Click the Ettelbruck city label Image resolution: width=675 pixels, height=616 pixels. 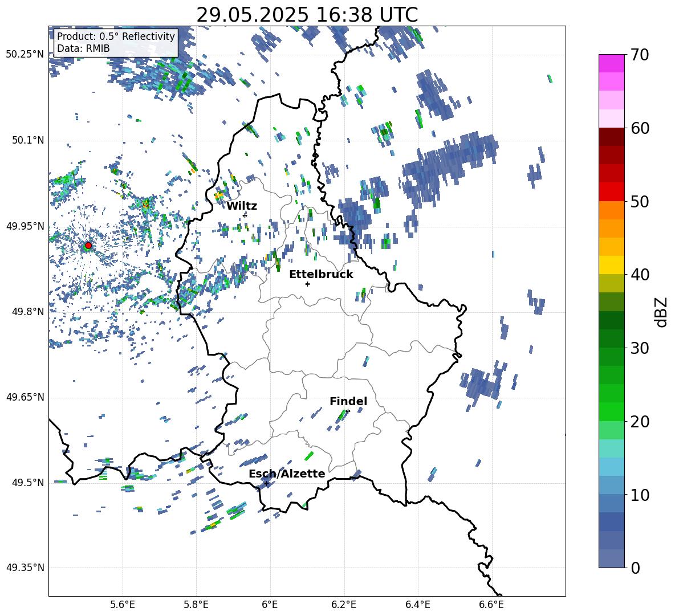[321, 275]
